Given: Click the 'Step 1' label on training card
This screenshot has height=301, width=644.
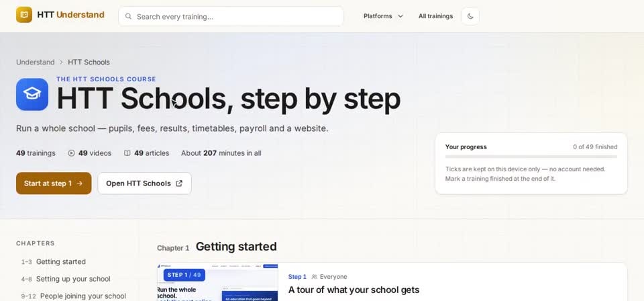Looking at the screenshot, I should [x=297, y=277].
